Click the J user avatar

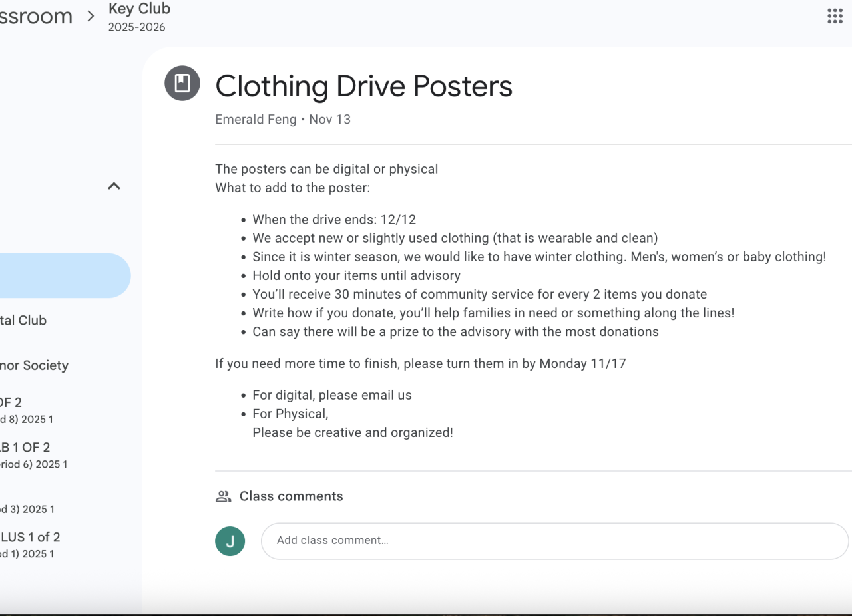230,541
